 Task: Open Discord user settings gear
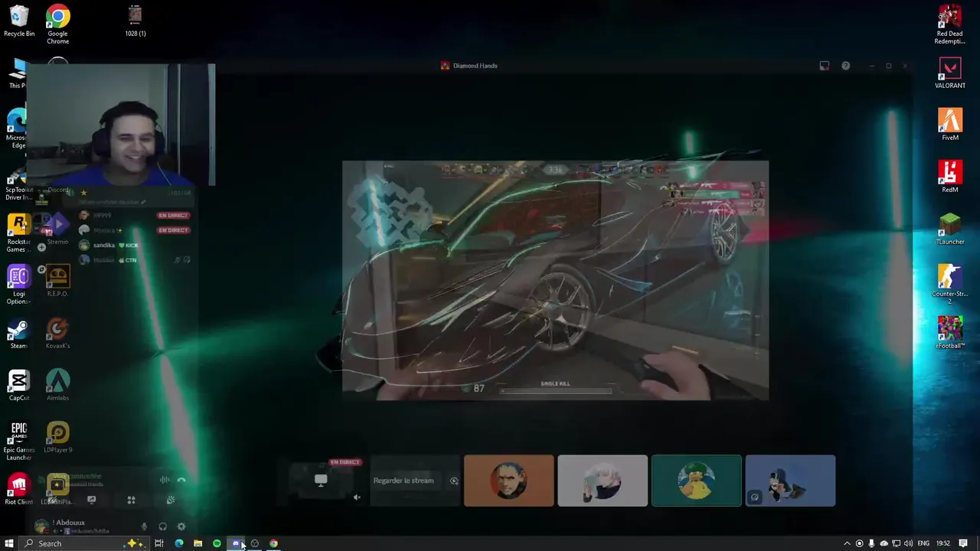(181, 527)
